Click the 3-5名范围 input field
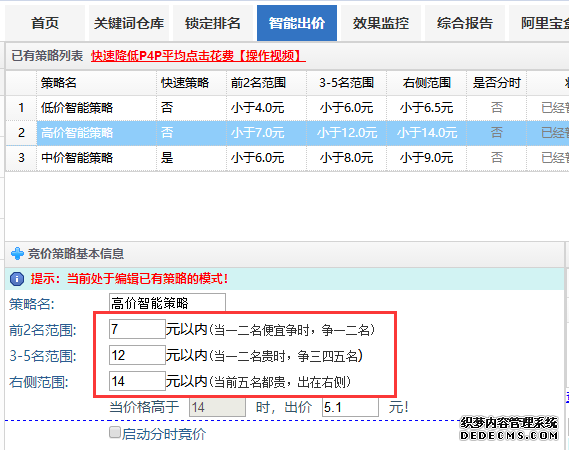Screen dimensions: 569x450 [137, 355]
